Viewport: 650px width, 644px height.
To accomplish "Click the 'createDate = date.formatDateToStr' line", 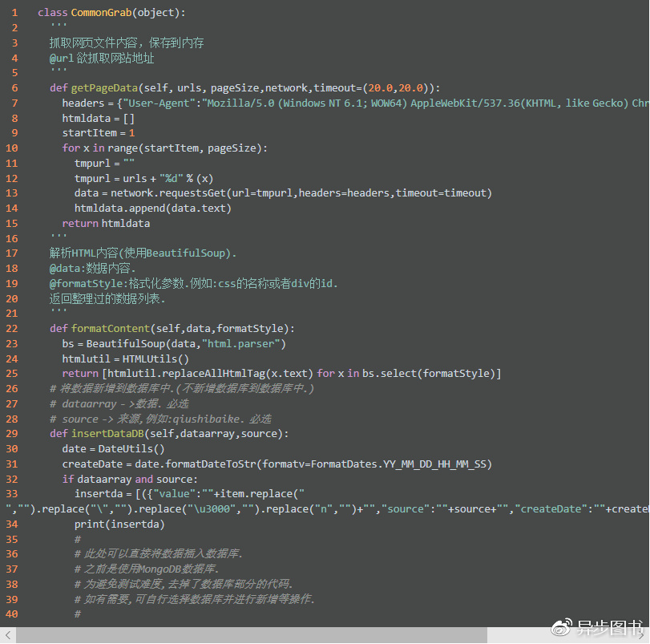I will click(x=277, y=464).
